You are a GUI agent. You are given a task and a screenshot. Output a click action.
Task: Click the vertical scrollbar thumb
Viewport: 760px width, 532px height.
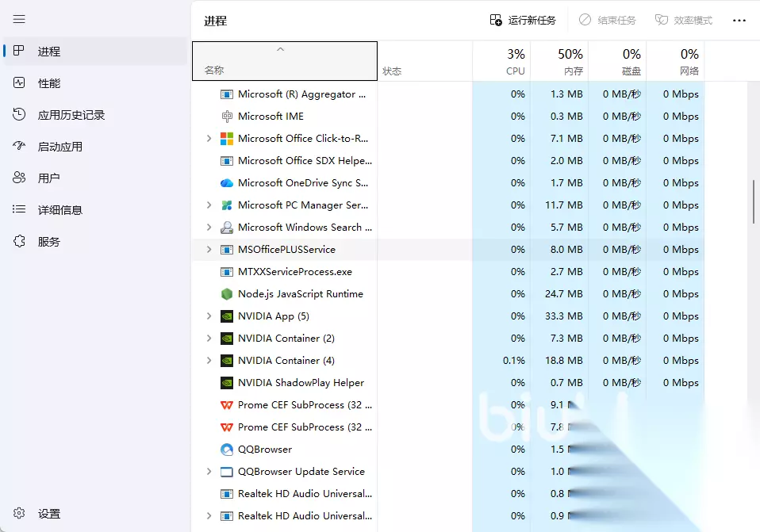pyautogui.click(x=753, y=201)
